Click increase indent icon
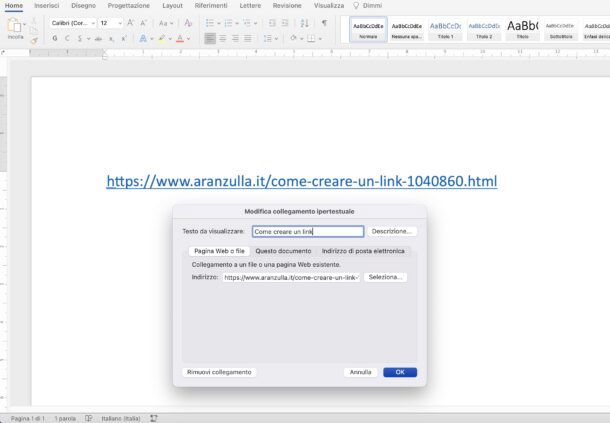This screenshot has height=423, width=610. 285,23
